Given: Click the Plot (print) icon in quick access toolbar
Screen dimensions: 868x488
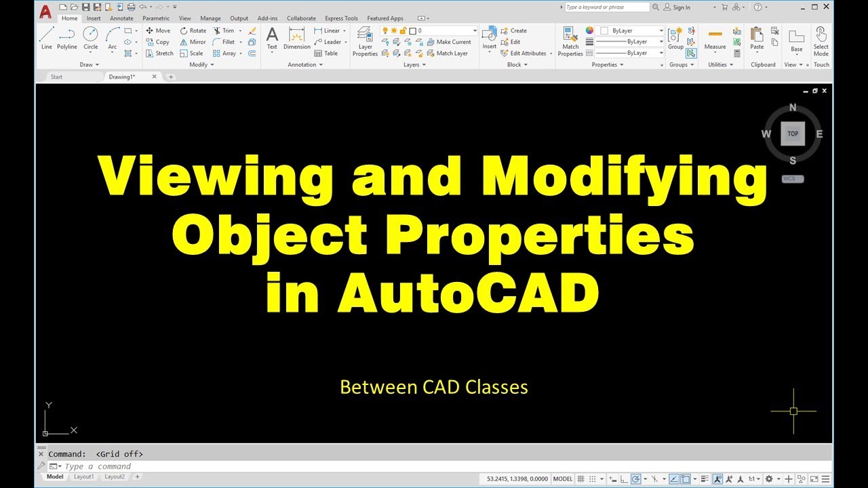Looking at the screenshot, I should coord(131,7).
